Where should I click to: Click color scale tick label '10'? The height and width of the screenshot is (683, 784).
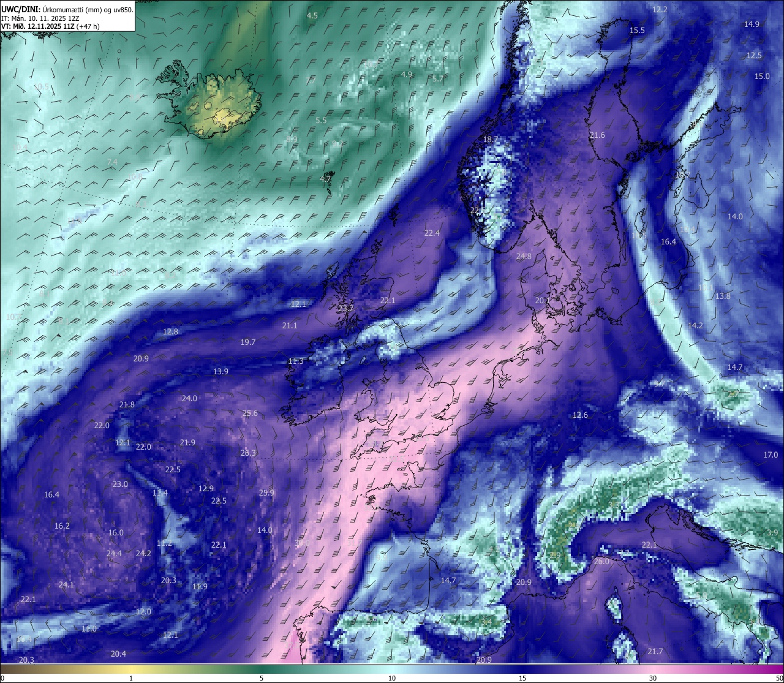[392, 678]
